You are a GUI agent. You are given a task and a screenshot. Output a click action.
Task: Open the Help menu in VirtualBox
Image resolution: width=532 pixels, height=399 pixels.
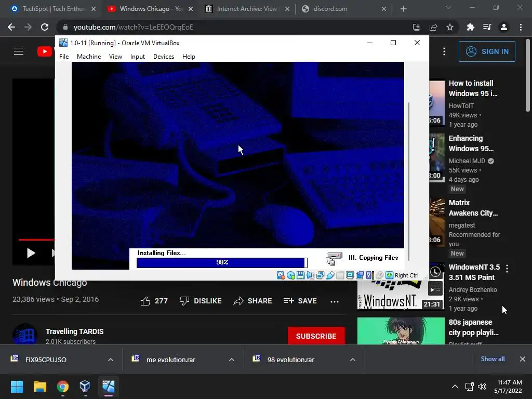(x=189, y=57)
